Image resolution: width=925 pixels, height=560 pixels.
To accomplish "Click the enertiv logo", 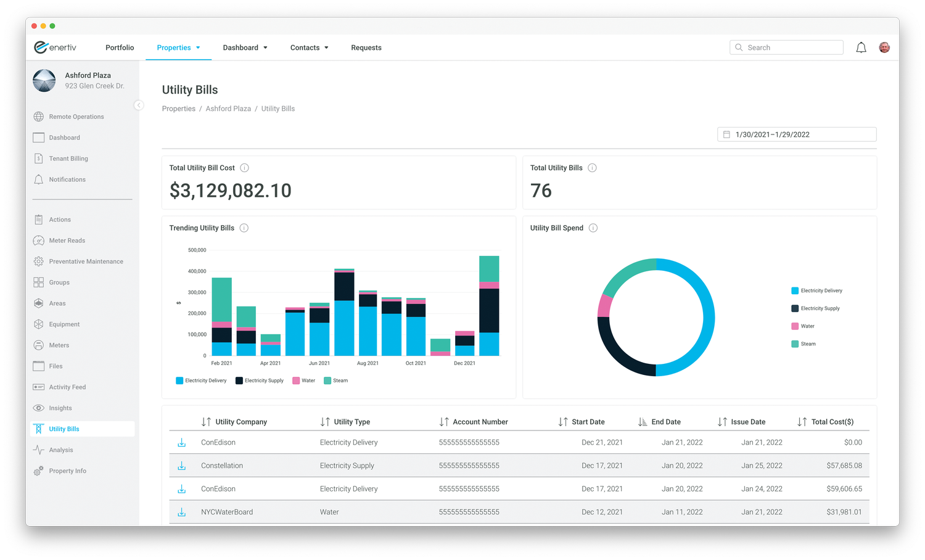I will pos(55,47).
